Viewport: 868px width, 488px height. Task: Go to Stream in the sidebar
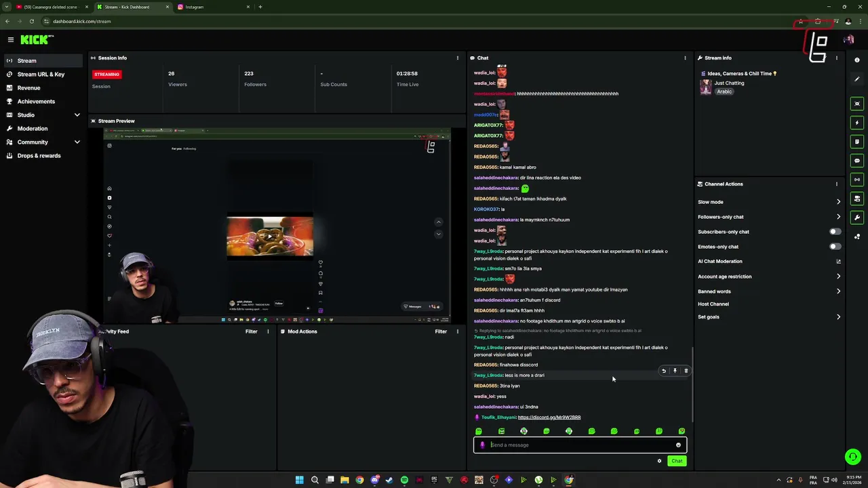pyautogui.click(x=44, y=60)
